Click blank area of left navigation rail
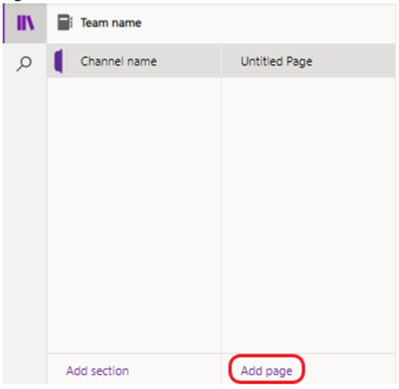Viewport: 399px width, 389px height. click(25, 217)
